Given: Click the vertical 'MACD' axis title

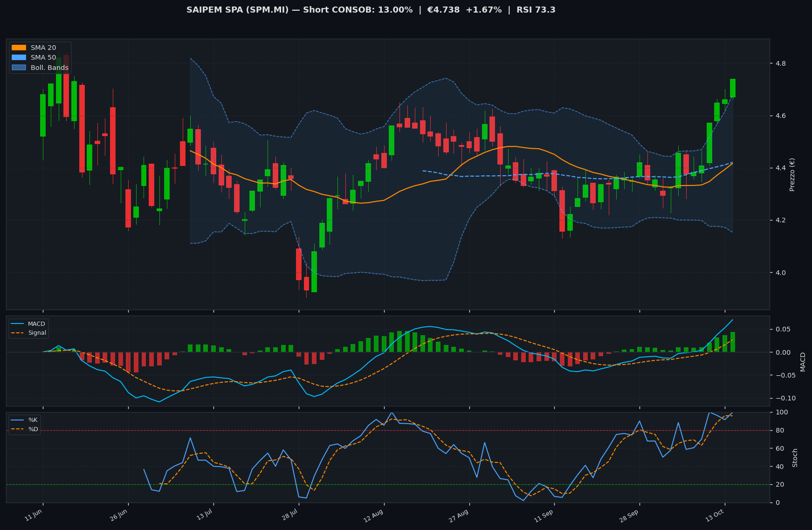Looking at the screenshot, I should (803, 362).
